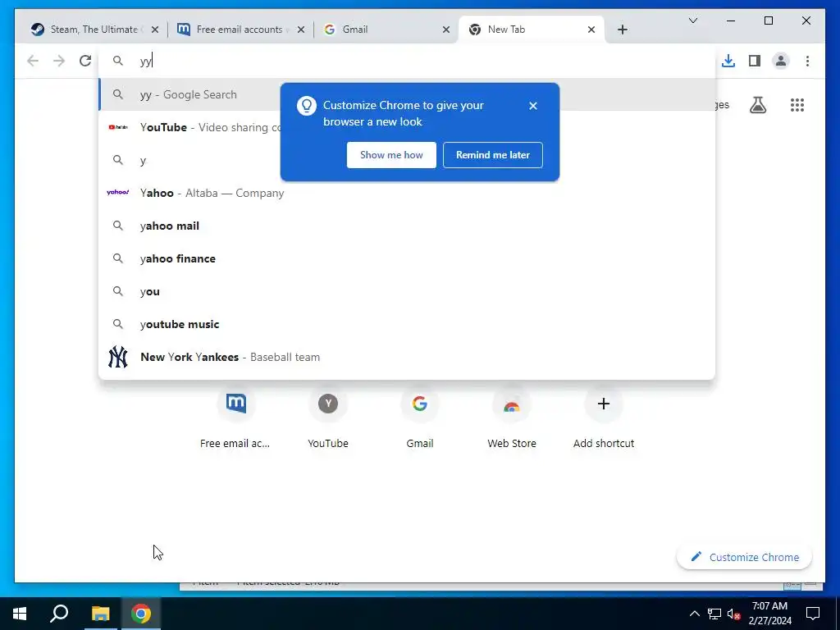Screen dimensions: 840x630
Task: Click the YouTube logo icon in suggestions
Action: (x=118, y=127)
